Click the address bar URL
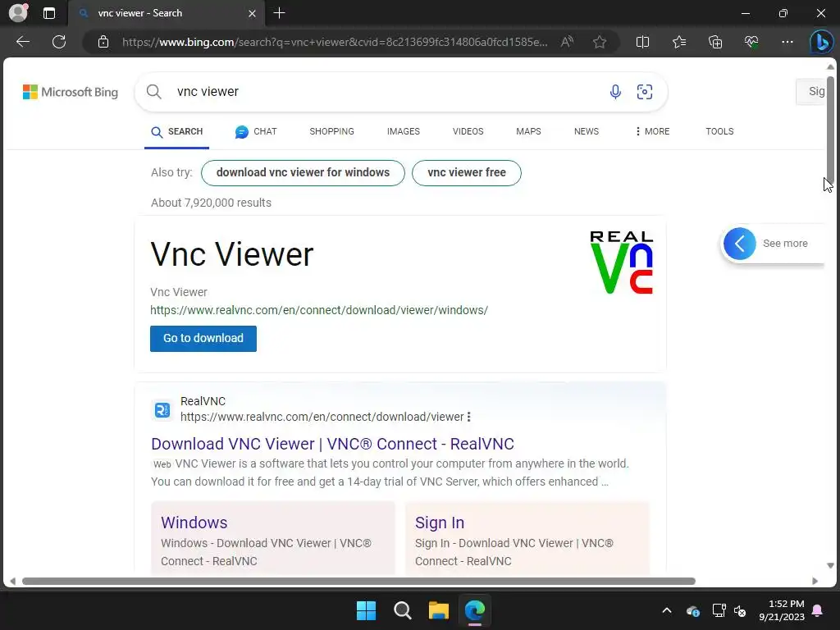This screenshot has height=630, width=840. (335, 42)
